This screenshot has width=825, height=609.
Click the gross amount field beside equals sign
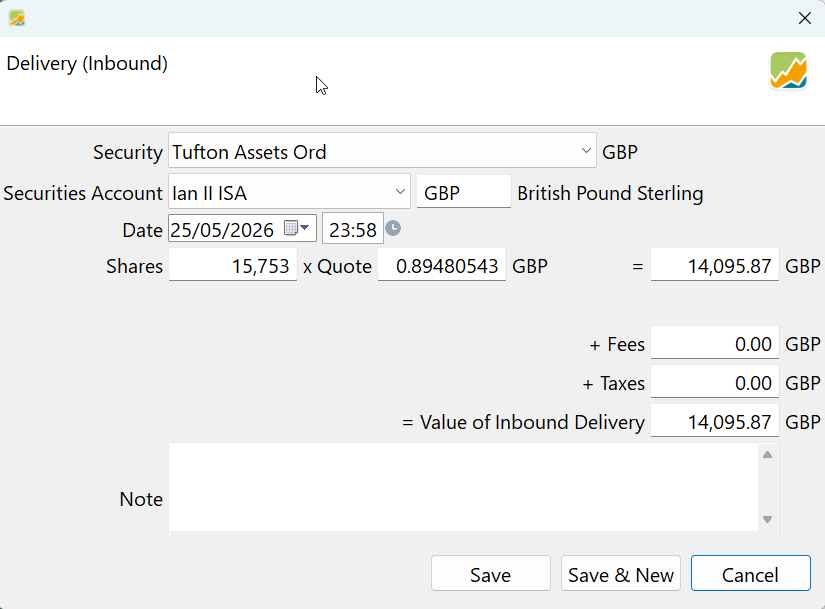click(715, 265)
